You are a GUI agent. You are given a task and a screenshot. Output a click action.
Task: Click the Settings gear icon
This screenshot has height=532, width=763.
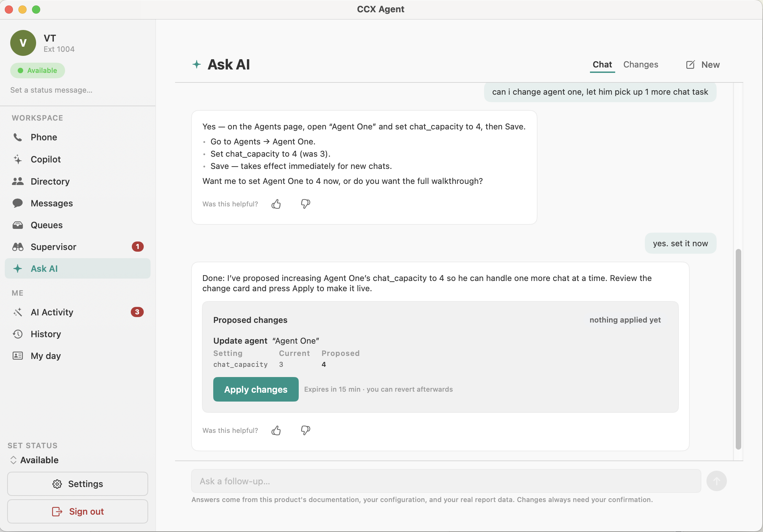(x=57, y=484)
